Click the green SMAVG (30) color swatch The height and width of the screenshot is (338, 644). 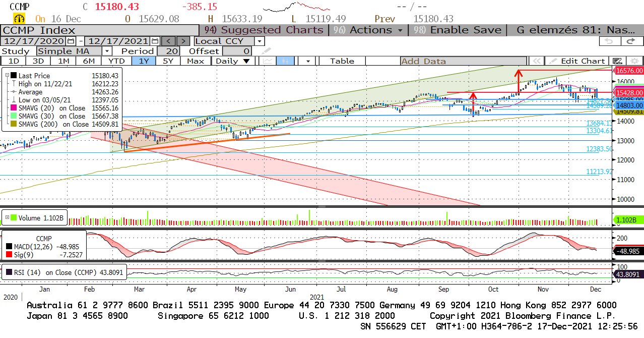(14, 116)
